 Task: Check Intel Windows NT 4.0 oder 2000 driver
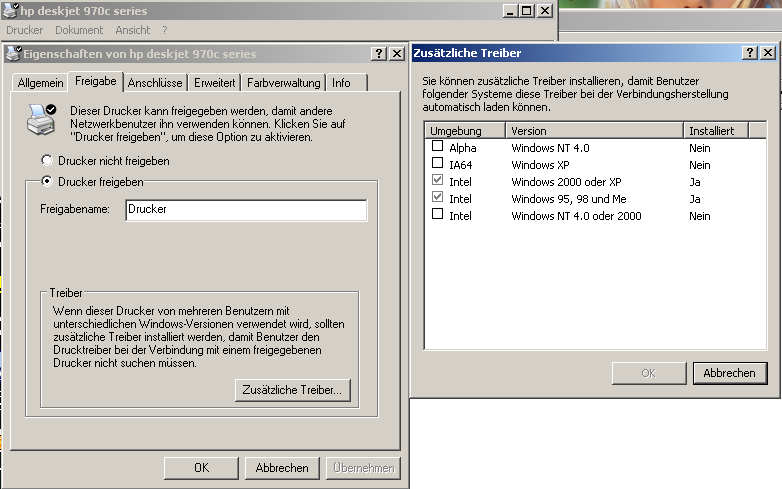437,214
